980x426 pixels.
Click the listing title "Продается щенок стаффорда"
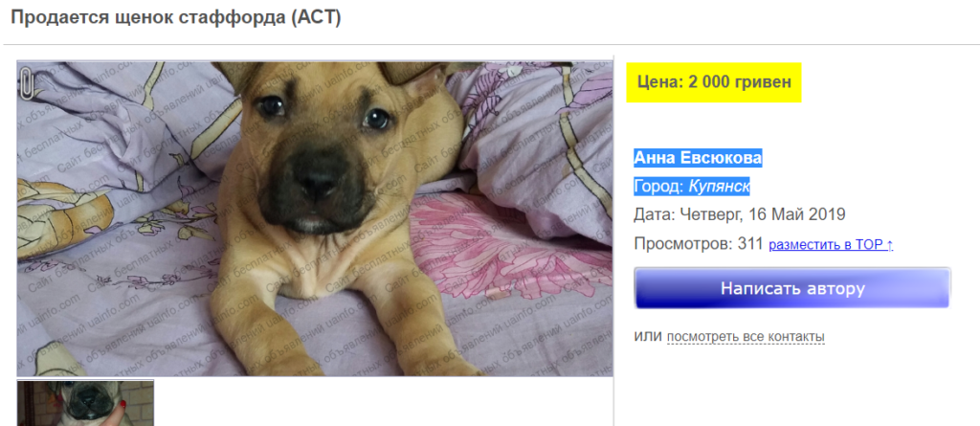(148, 17)
